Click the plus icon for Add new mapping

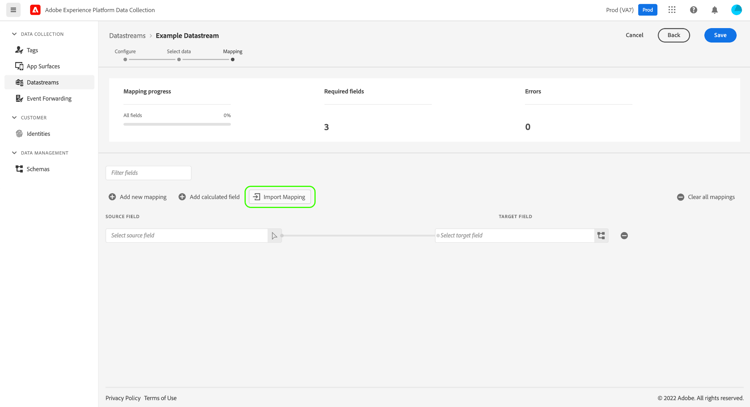112,197
